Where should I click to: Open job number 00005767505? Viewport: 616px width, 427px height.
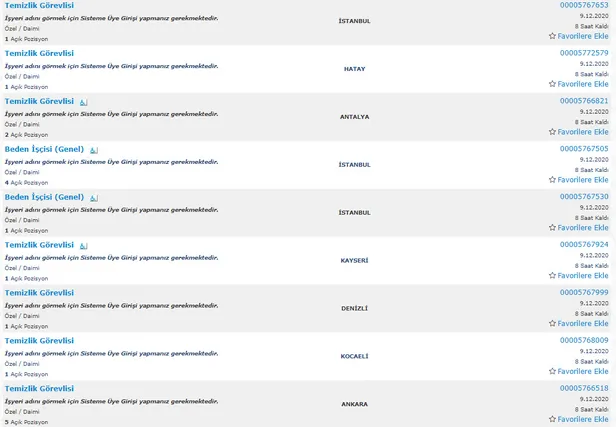pos(583,148)
